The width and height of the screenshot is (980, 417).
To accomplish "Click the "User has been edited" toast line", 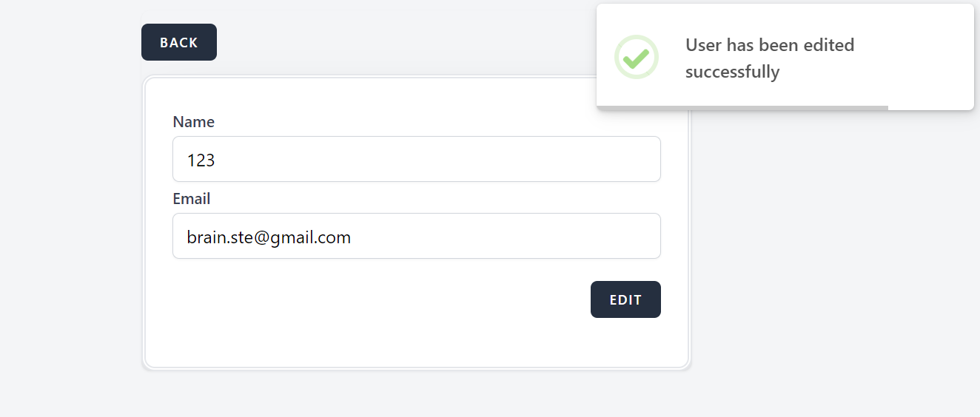I will (769, 45).
